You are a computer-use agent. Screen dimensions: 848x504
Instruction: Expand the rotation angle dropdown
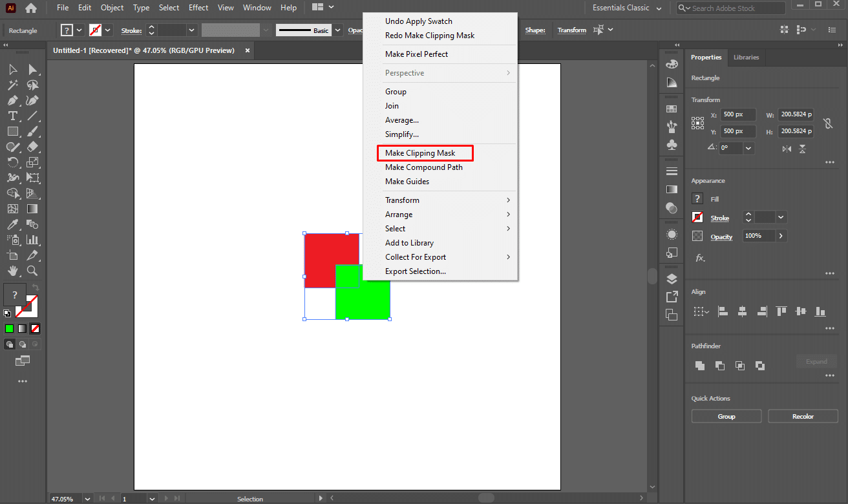pos(748,148)
